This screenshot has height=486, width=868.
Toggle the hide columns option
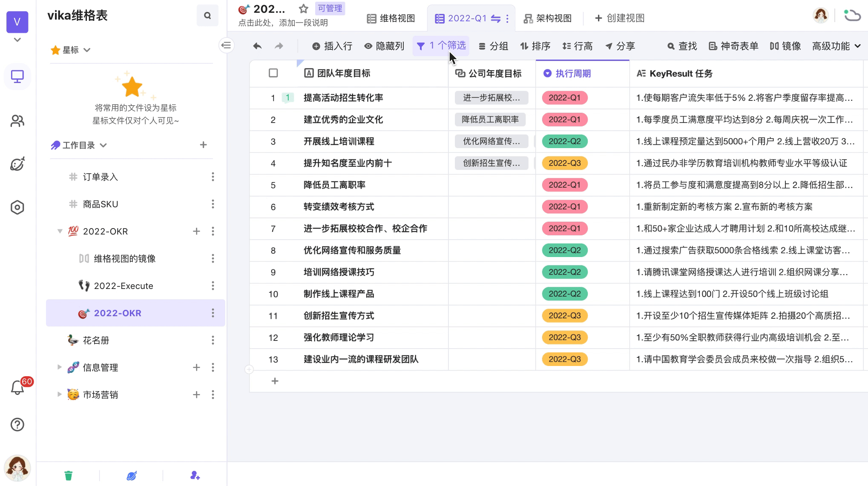point(385,46)
